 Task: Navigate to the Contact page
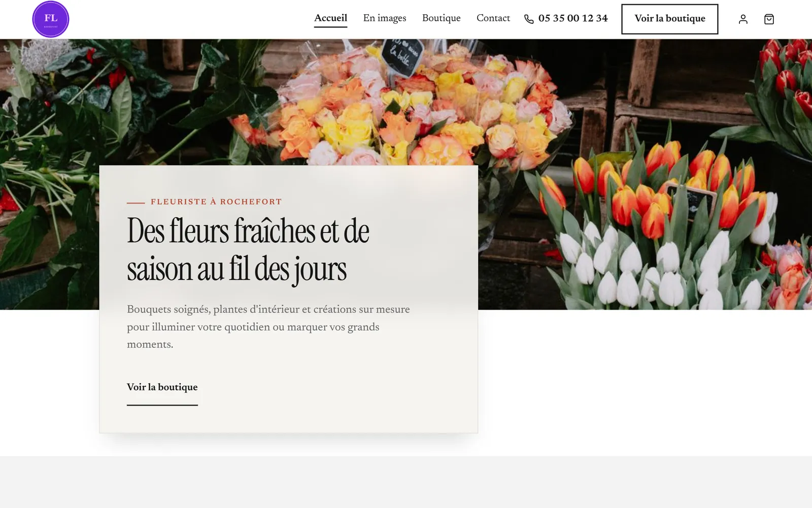coord(493,18)
